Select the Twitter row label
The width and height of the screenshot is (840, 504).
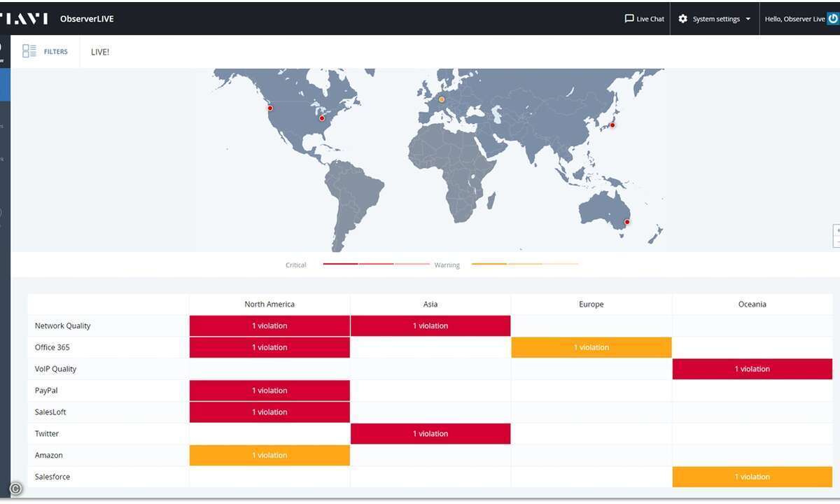tap(47, 434)
